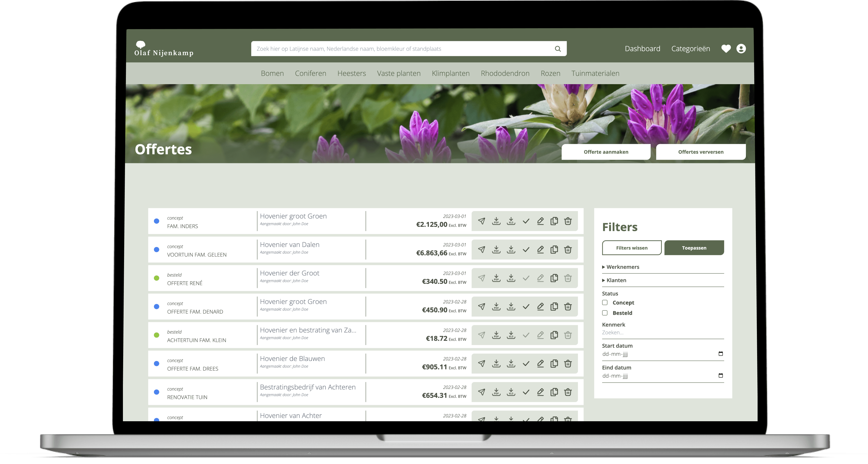The height and width of the screenshot is (464, 868).
Task: Send the RENOVATIE TUIN quote
Action: tap(481, 392)
